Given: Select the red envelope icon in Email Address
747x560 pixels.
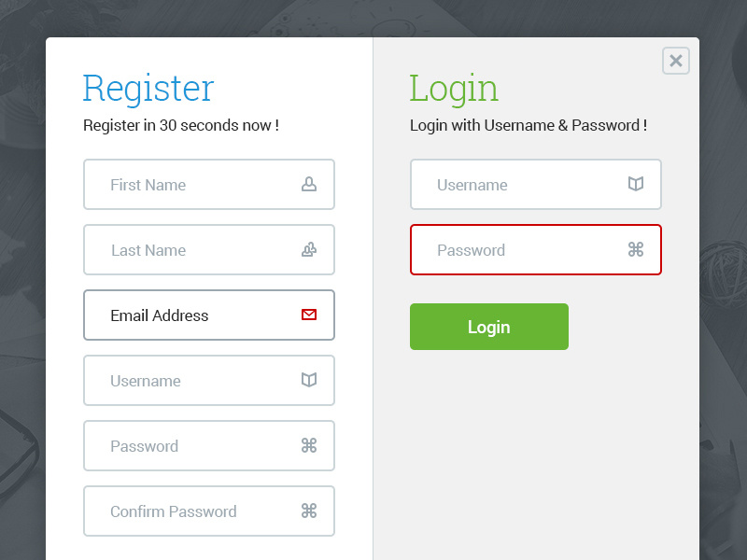Looking at the screenshot, I should click(308, 315).
